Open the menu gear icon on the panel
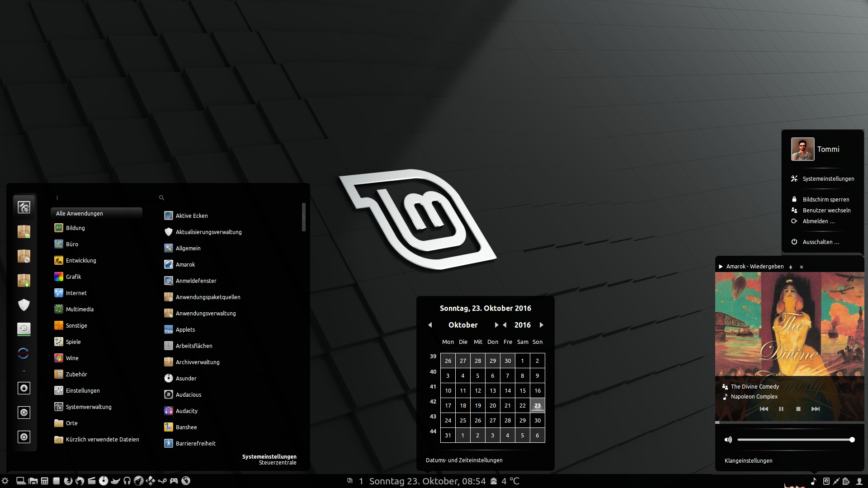The height and width of the screenshot is (488, 868). [x=5, y=481]
